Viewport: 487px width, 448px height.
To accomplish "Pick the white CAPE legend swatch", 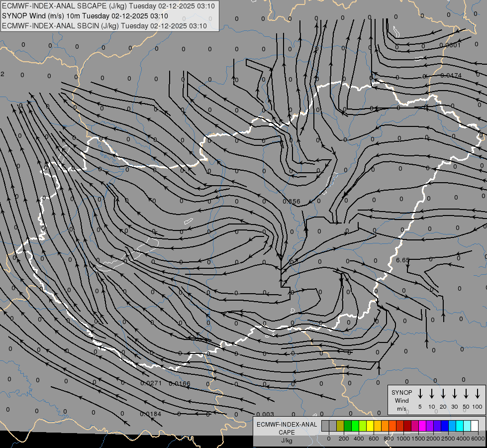I will click(475, 426).
